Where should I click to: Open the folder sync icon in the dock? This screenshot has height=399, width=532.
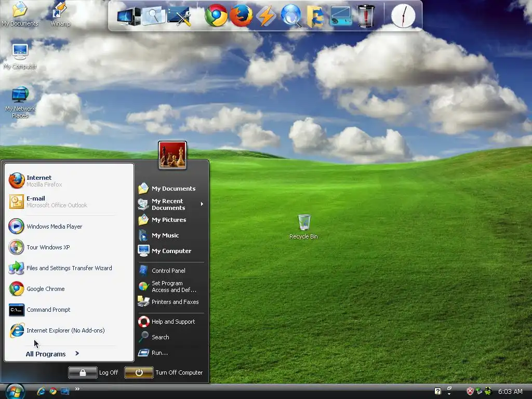click(315, 16)
